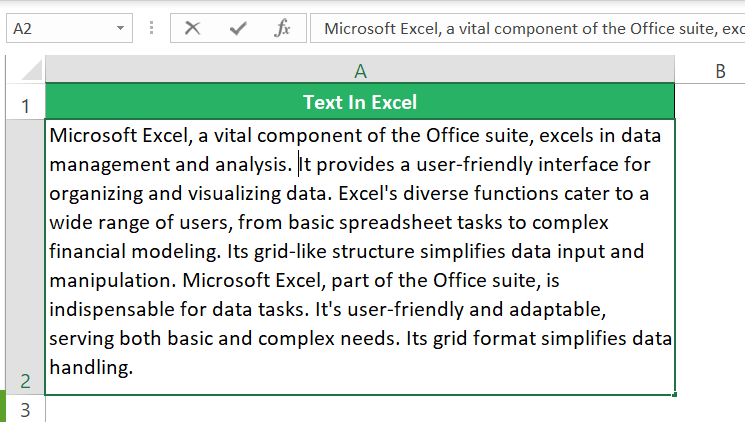745x422 pixels.
Task: Select row 3 header
Action: [24, 410]
